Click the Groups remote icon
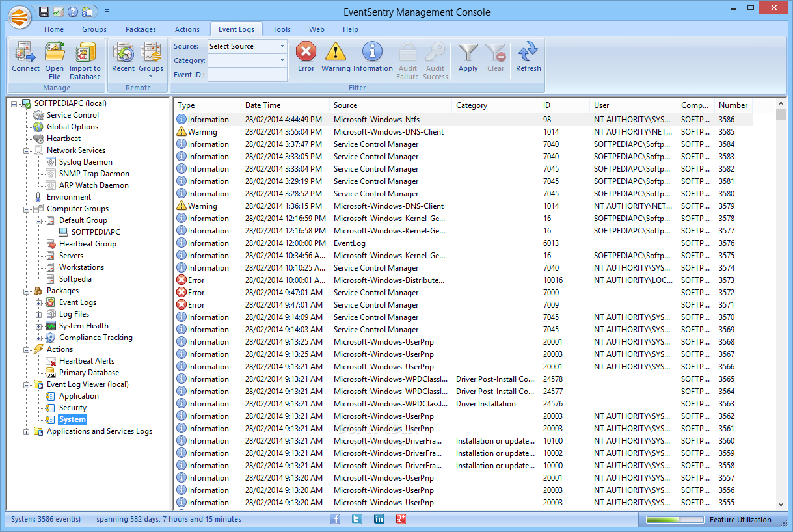Viewport: 793px width, 532px height. click(151, 60)
